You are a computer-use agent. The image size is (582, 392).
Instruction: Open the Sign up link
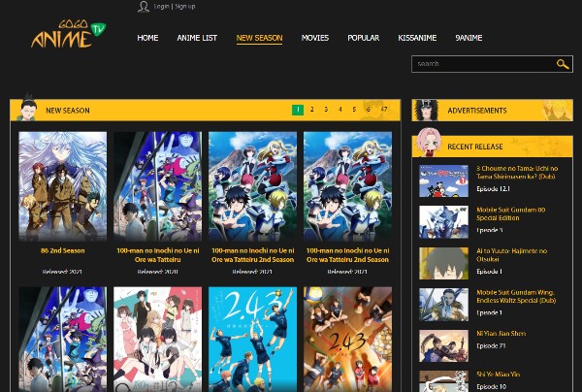point(185,7)
